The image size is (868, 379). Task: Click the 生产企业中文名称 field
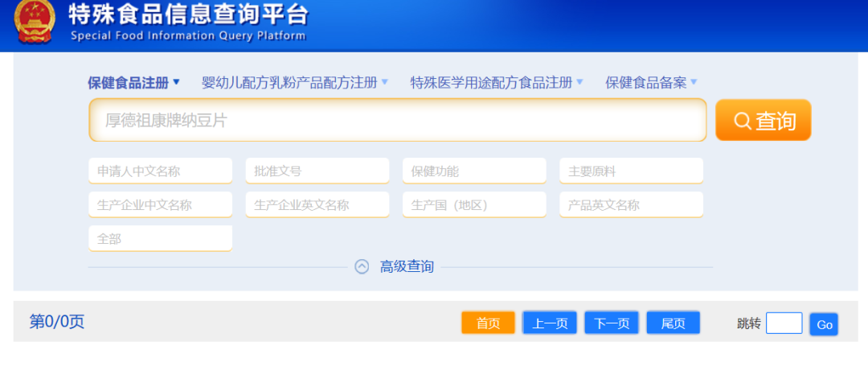coord(160,205)
